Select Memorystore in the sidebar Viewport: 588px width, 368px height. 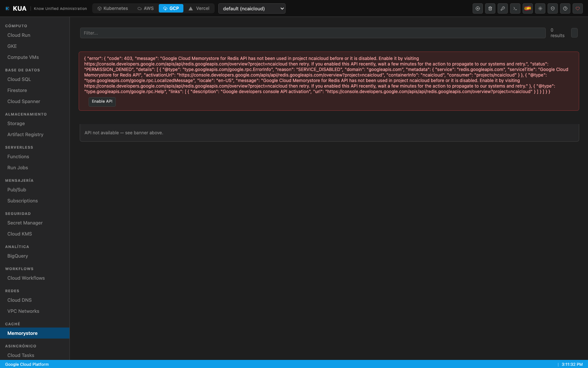coord(35,333)
